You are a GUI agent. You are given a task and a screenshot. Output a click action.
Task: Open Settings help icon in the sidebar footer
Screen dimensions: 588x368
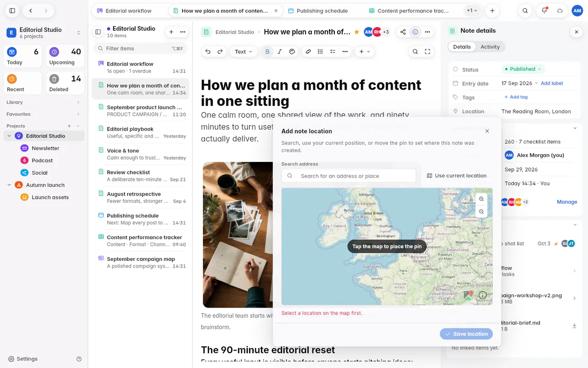pos(79,359)
